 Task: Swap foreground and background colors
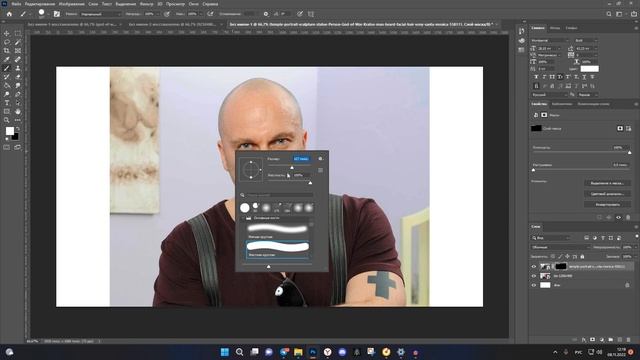pos(18,129)
